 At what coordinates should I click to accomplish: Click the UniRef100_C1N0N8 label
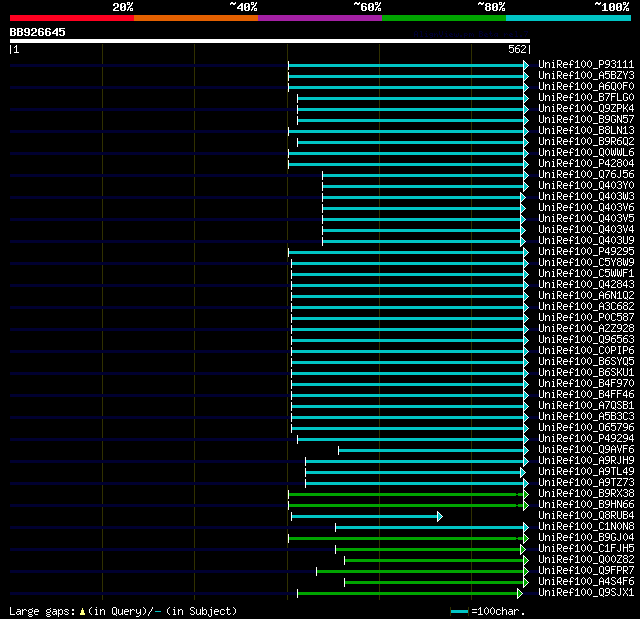click(x=586, y=527)
